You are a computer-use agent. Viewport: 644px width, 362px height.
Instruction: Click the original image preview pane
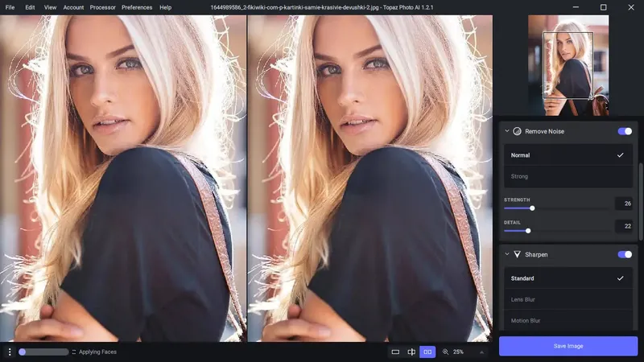click(x=123, y=178)
